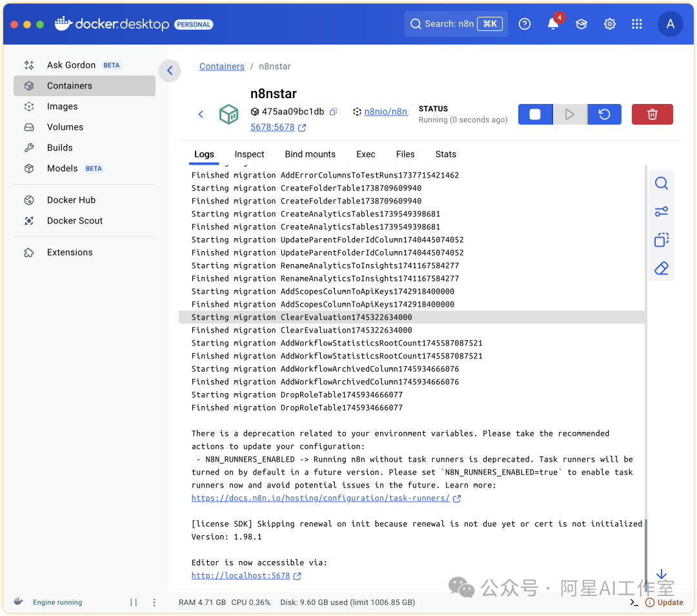Click the CPU 0.36% status entry

(250, 602)
